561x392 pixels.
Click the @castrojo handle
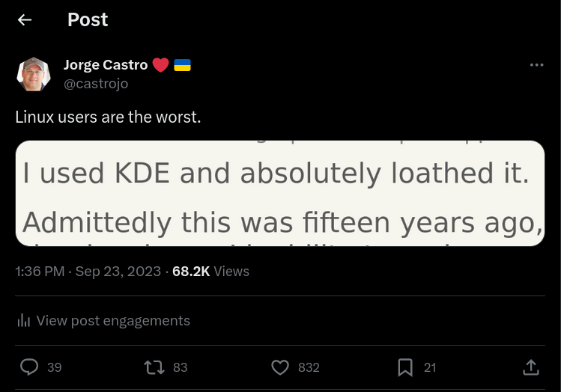pos(96,84)
